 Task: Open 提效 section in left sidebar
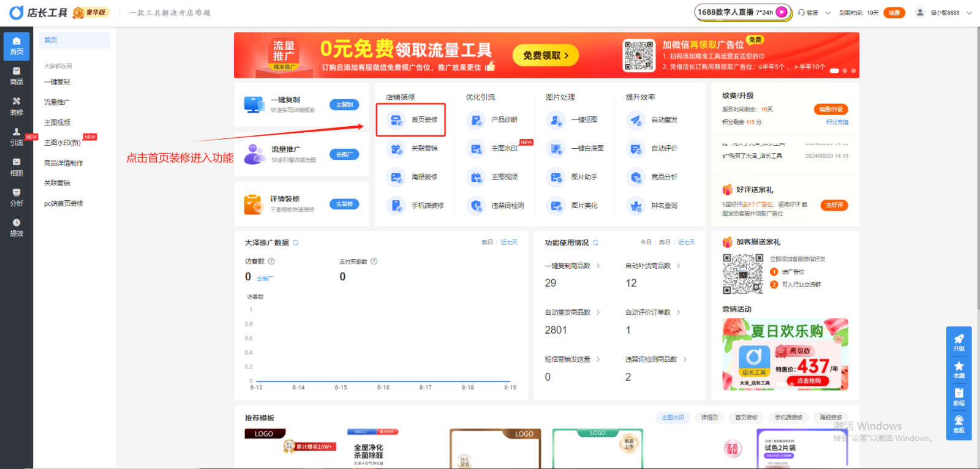[x=17, y=228]
